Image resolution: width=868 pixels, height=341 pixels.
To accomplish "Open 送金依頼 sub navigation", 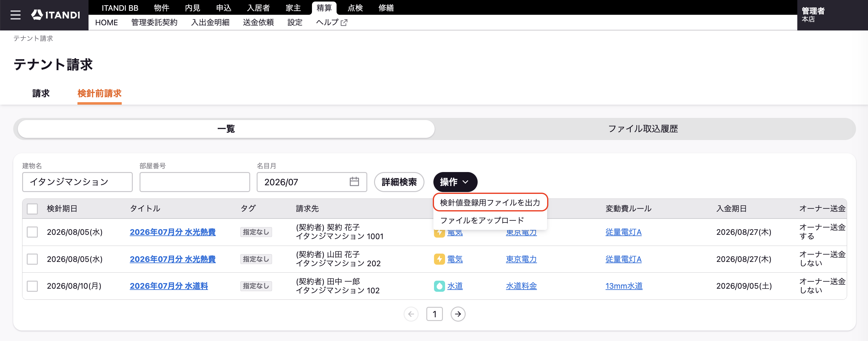I will (x=258, y=22).
